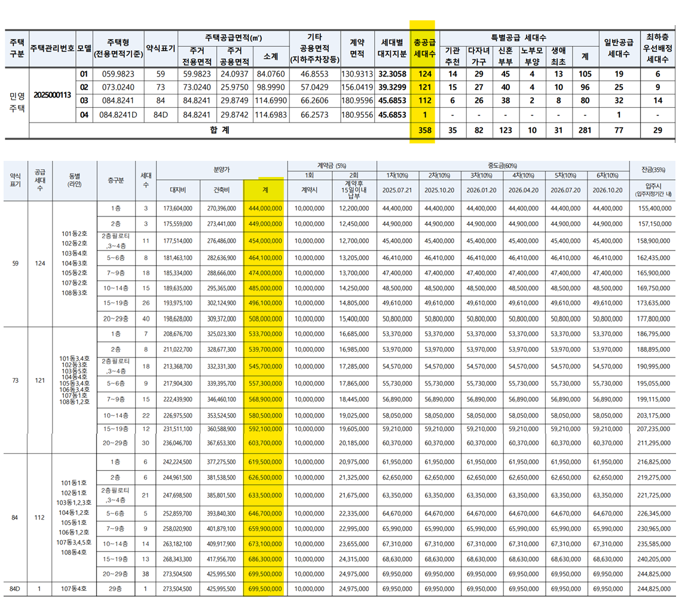Image resolution: width=685 pixels, height=616 pixels.
Task: Select construction cost 367,653,300
Action: pos(221,443)
